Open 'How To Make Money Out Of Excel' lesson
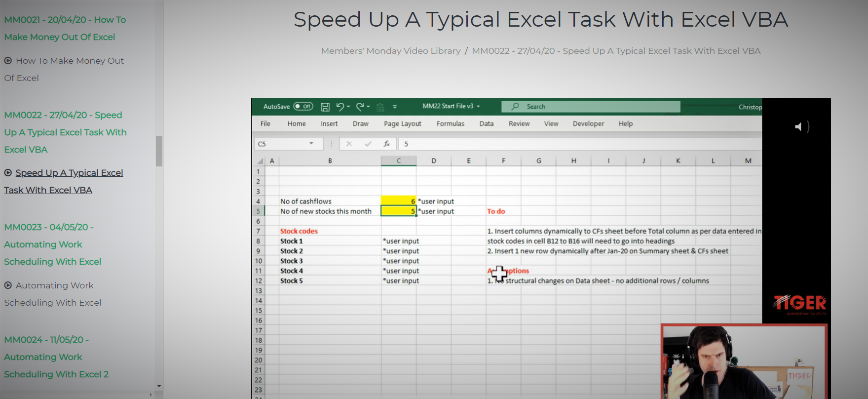Image resolution: width=868 pixels, height=399 pixels. coord(70,61)
